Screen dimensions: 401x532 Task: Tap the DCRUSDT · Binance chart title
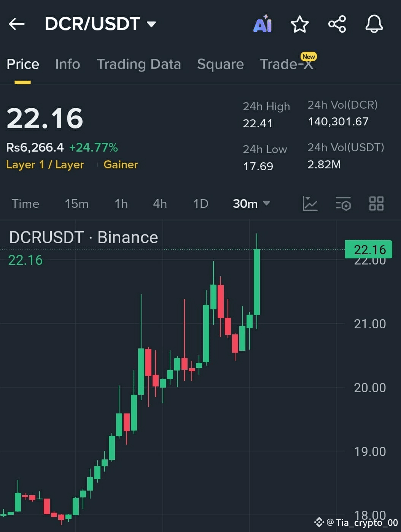click(84, 237)
